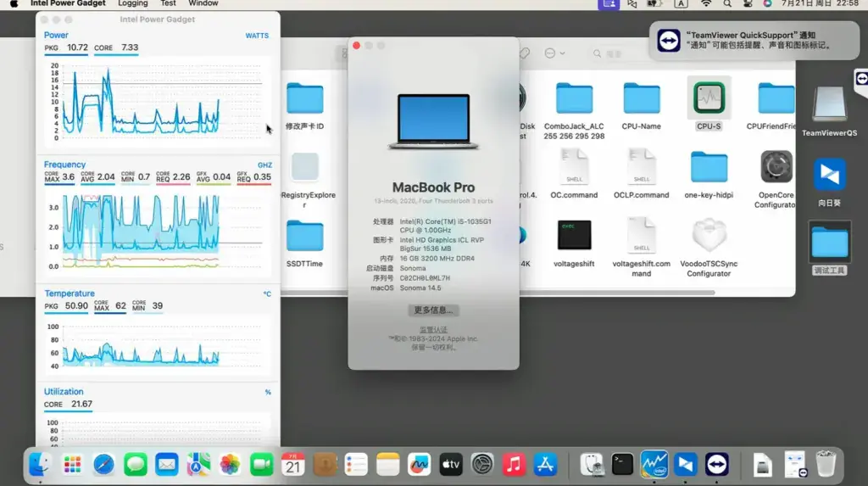Open Freeform from the Dock
Screen dimensions: 868x486
tap(419, 465)
